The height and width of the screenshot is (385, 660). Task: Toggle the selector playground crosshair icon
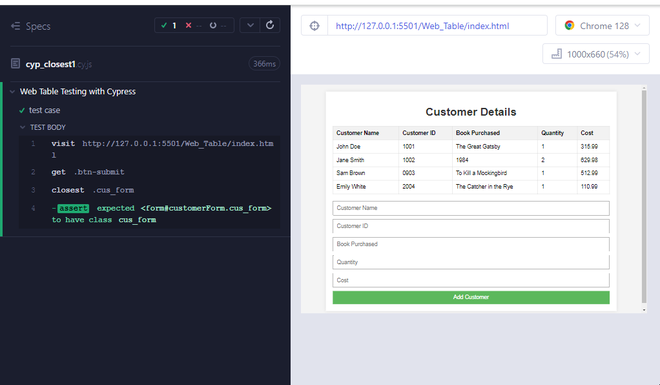coord(314,26)
